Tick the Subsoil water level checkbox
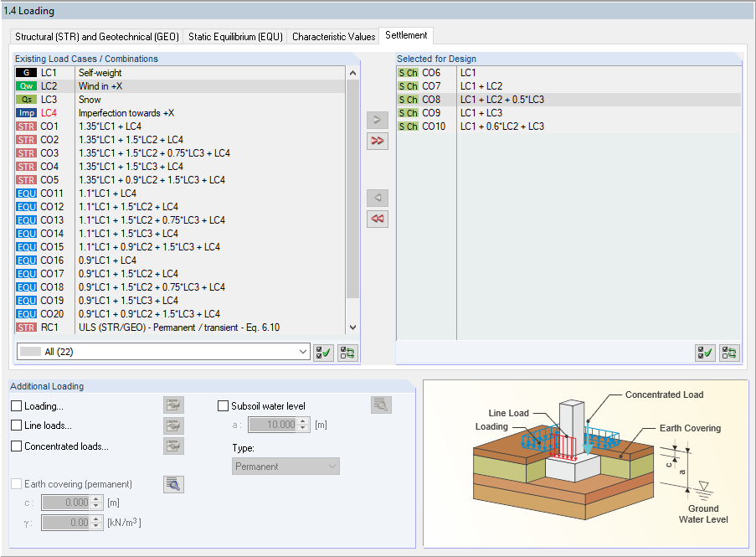This screenshot has width=756, height=557. click(x=223, y=406)
